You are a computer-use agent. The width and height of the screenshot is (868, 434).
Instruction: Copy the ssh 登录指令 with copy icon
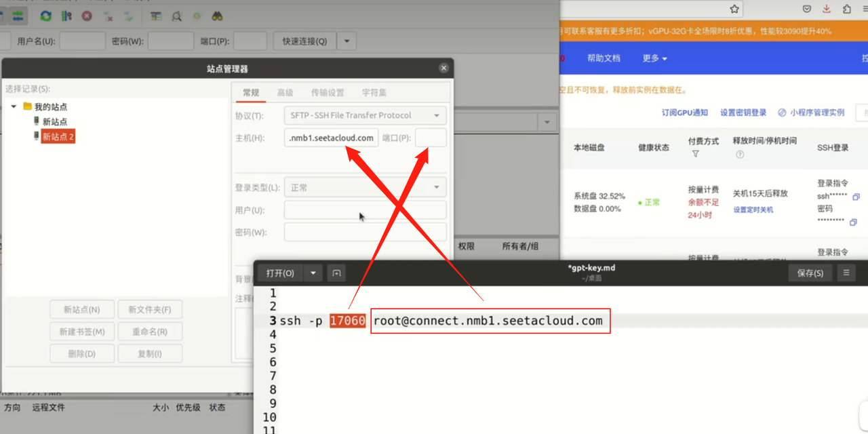tap(856, 197)
